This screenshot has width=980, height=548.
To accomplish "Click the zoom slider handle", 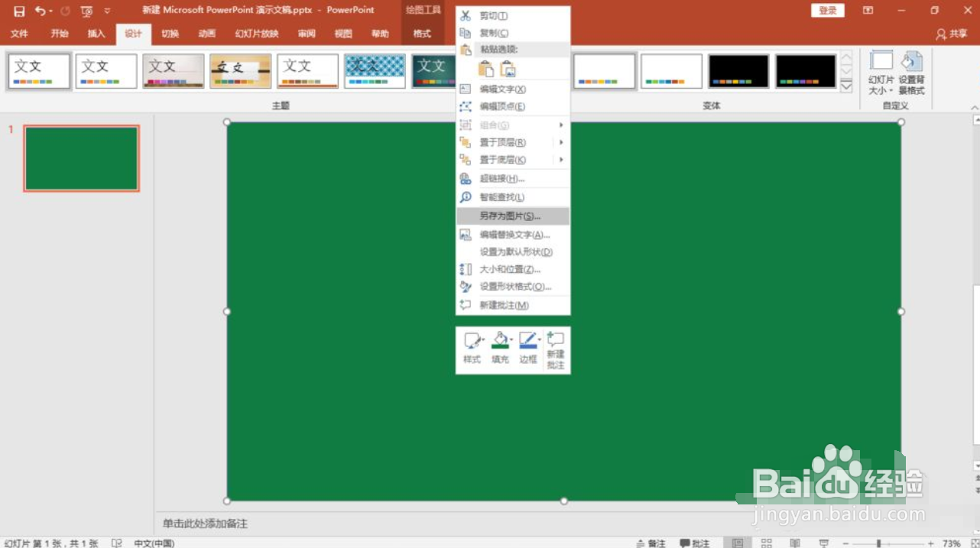I will click(x=879, y=543).
